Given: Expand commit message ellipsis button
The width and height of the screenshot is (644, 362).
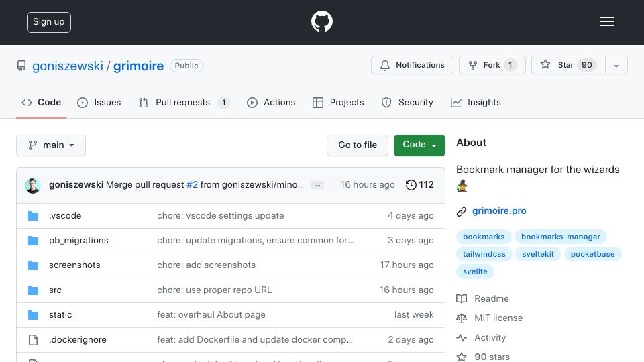Looking at the screenshot, I should [x=317, y=185].
